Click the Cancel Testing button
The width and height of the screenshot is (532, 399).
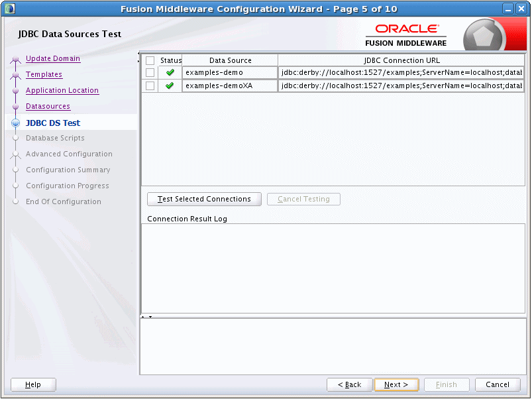tap(303, 199)
